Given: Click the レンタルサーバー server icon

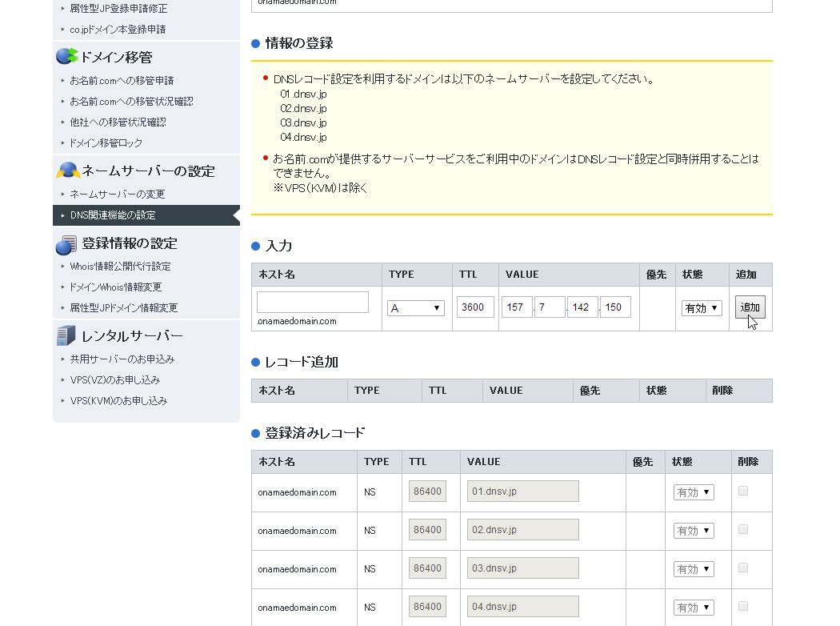Looking at the screenshot, I should tap(66, 335).
